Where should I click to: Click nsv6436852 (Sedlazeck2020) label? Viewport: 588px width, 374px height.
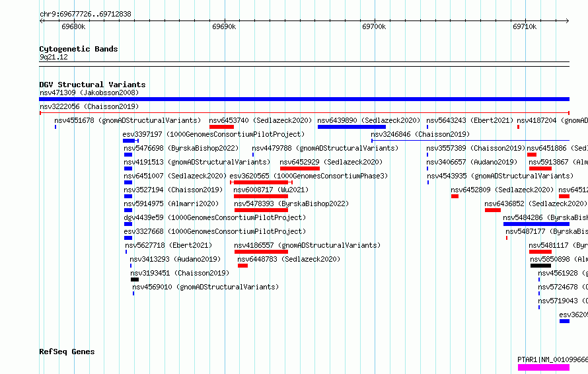coord(536,204)
